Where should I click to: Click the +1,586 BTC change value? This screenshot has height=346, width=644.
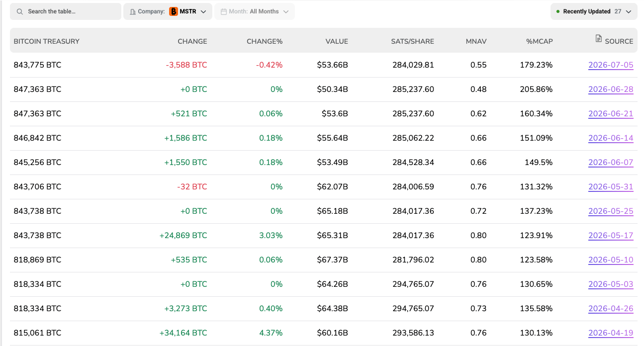[x=185, y=138]
